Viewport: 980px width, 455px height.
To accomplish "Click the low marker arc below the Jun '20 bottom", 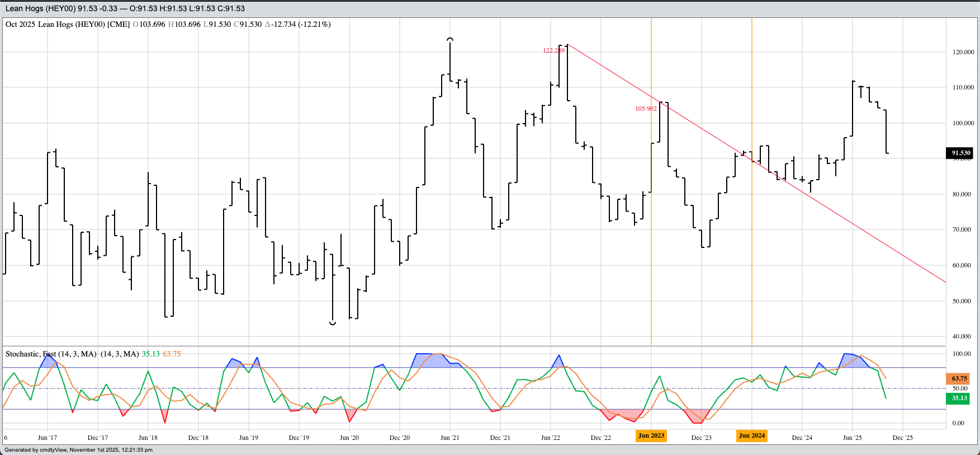I will [333, 323].
